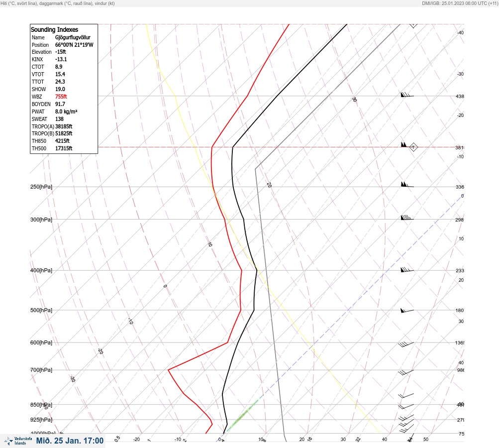This screenshot has height=448, width=499.
Task: Click the red WBZ value 755ft
Action: tap(61, 97)
